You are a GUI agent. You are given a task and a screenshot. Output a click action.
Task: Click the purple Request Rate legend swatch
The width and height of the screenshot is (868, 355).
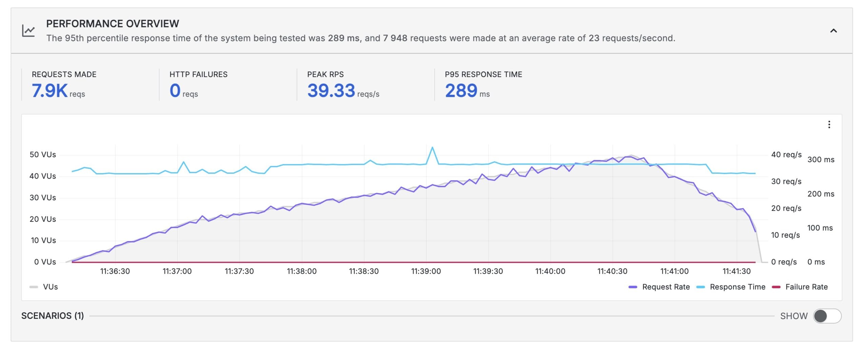pyautogui.click(x=633, y=287)
